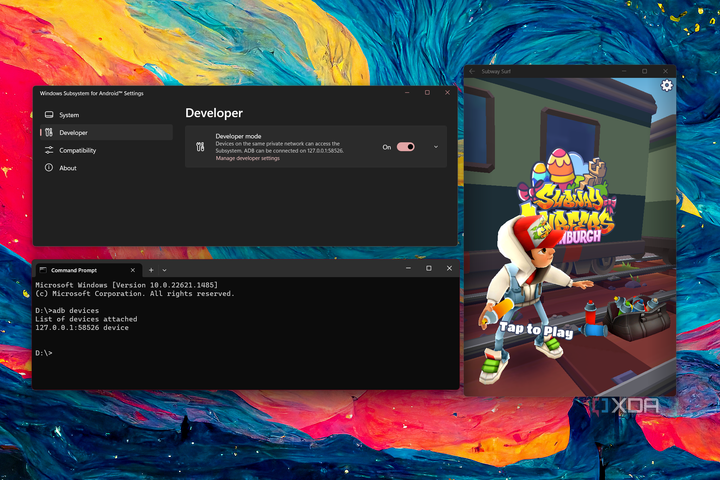Screen dimensions: 720x480
Task: Open the System section in WSA Settings
Action: click(x=106, y=115)
